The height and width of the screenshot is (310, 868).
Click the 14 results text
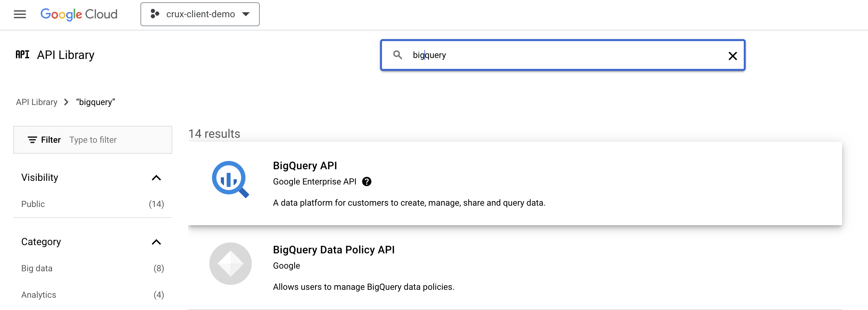point(214,134)
